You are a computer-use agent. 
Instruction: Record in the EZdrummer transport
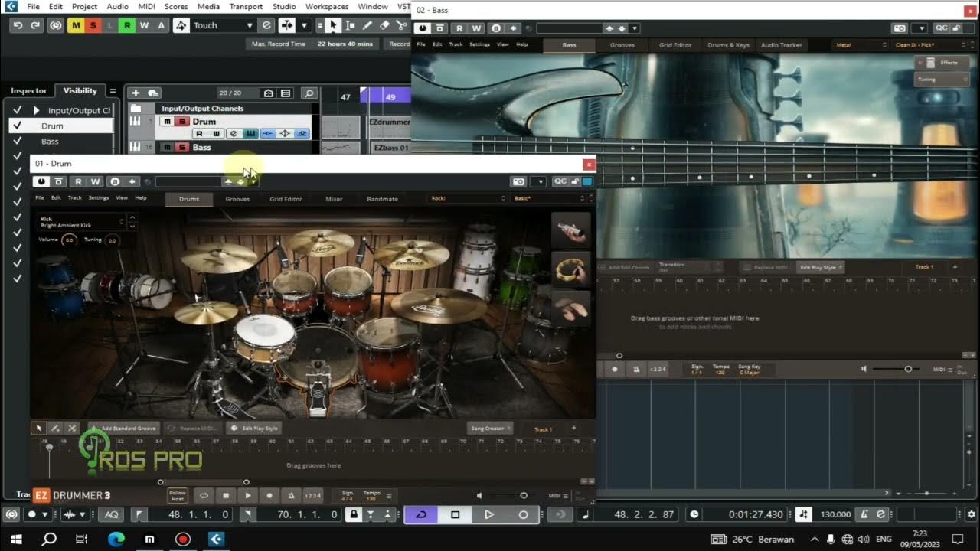point(269,496)
